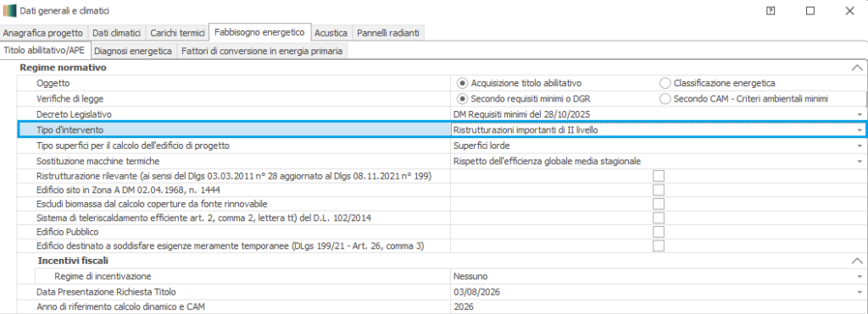The image size is (868, 314).
Task: Open the Regime di incentivazione dropdown
Action: tap(860, 277)
